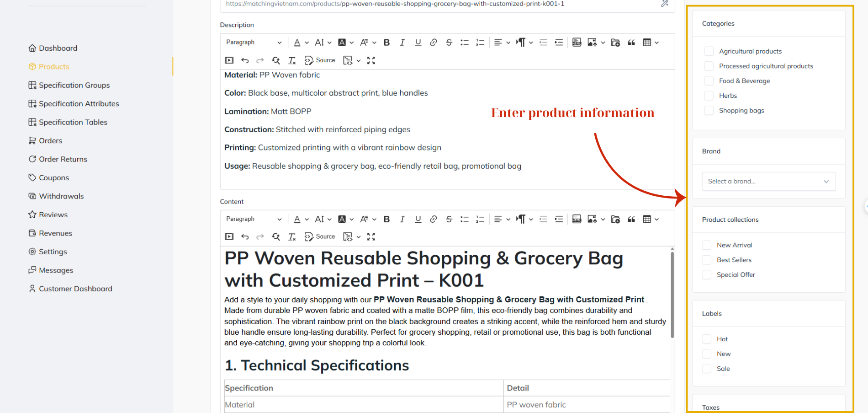Click Bold icon in Description toolbar
The image size is (868, 413).
386,43
